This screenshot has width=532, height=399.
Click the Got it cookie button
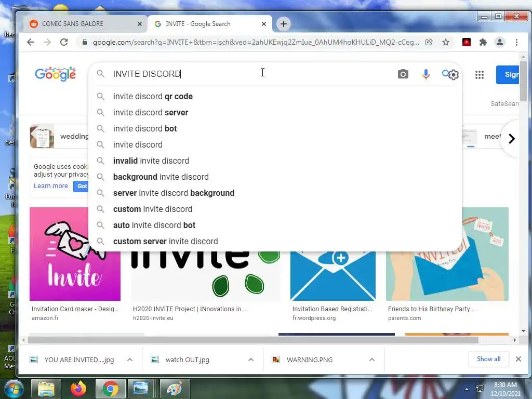point(81,186)
